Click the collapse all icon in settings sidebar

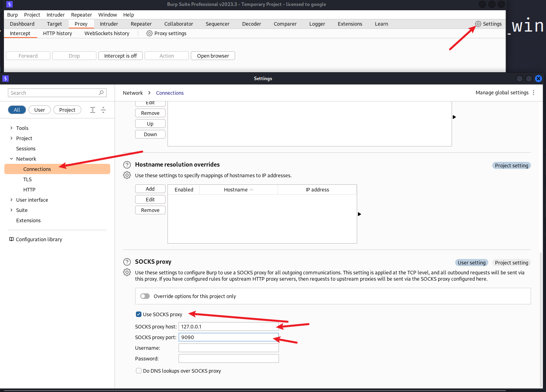point(104,110)
